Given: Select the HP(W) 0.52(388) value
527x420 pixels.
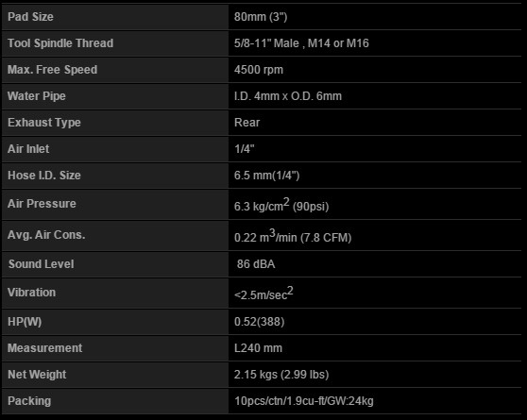Looking at the screenshot, I should [259, 322].
